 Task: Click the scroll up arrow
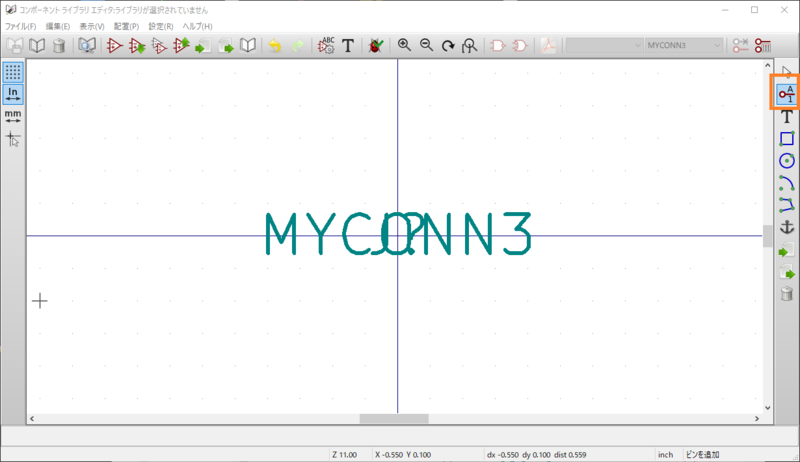(x=767, y=65)
